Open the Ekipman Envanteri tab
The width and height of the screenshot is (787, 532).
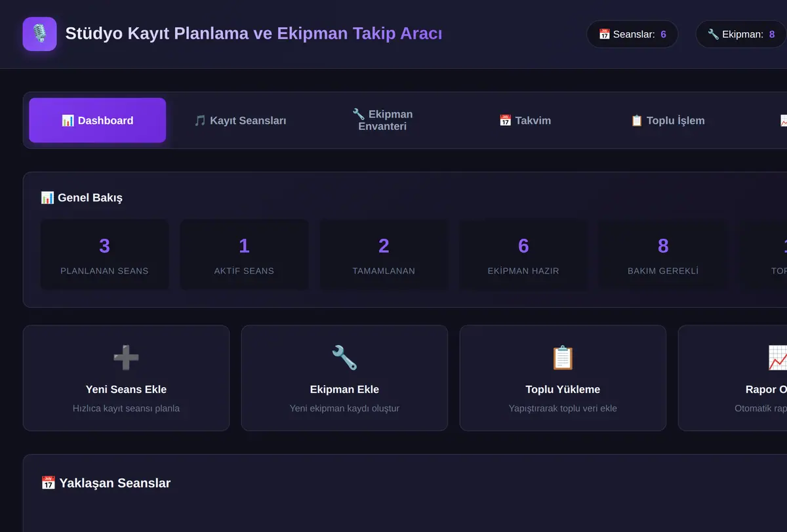(x=382, y=120)
